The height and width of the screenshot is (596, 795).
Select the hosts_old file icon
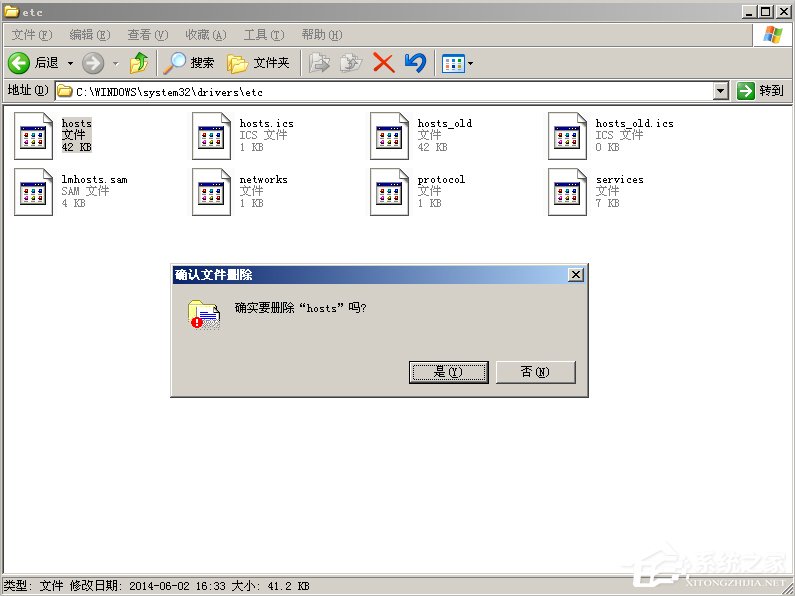389,136
